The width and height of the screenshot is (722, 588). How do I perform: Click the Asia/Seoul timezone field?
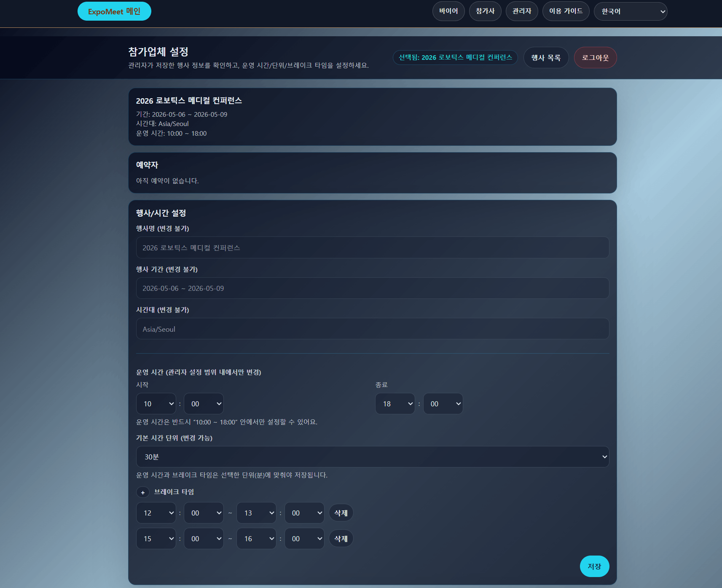click(372, 329)
